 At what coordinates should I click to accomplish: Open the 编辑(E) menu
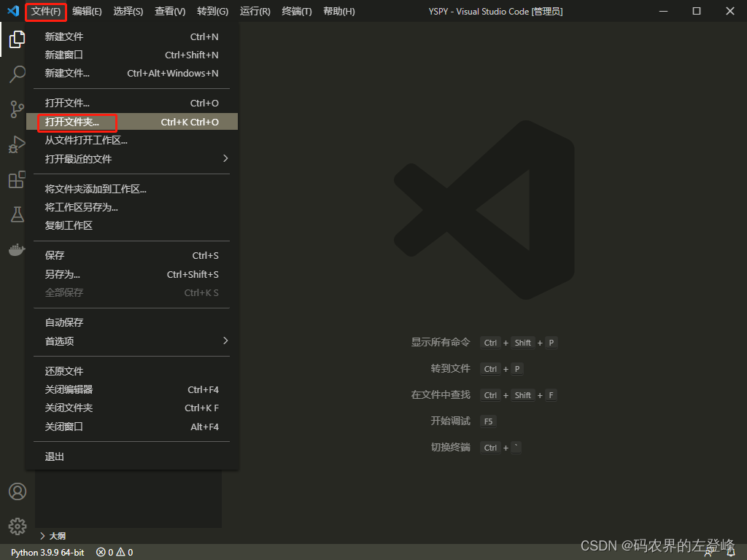(x=88, y=11)
